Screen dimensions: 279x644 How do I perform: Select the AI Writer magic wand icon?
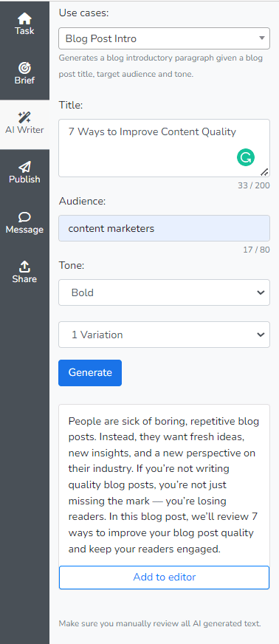(x=24, y=117)
